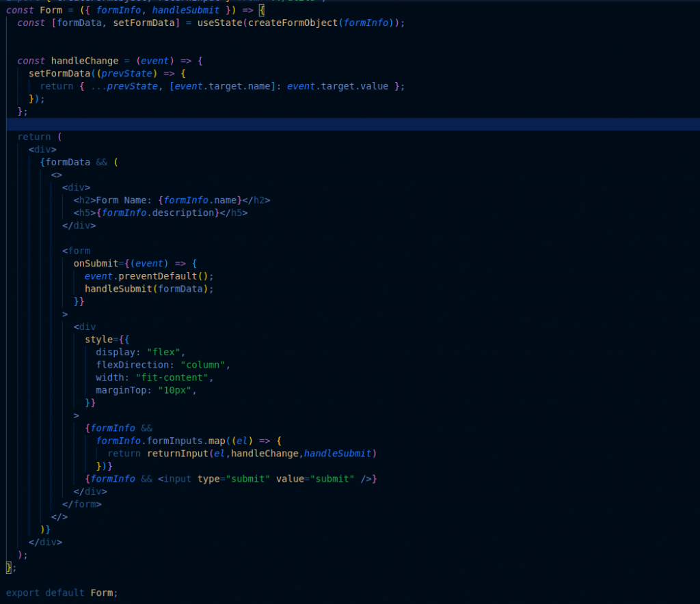Click the "column" flexDirection value
Image resolution: width=700 pixels, height=604 pixels.
(x=202, y=365)
